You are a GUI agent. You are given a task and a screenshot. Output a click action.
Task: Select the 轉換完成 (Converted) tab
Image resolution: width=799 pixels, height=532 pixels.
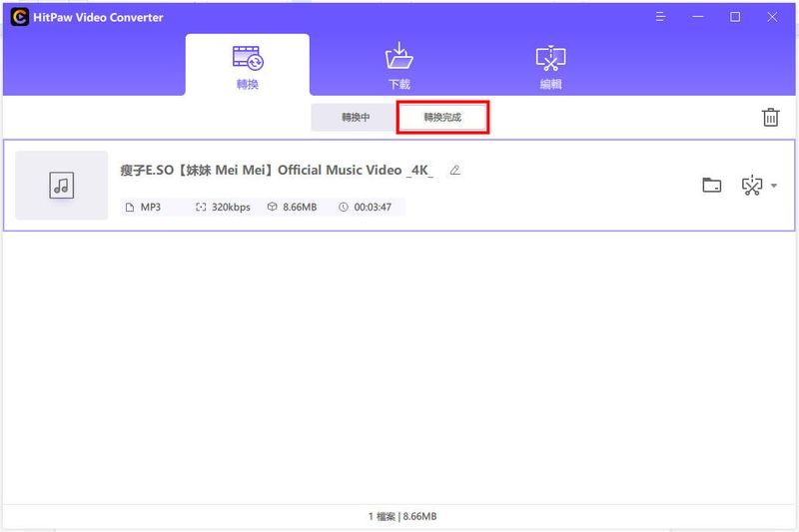(x=442, y=117)
